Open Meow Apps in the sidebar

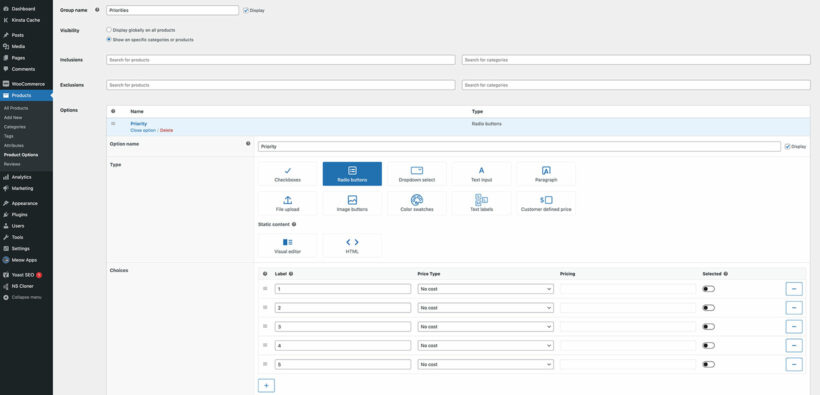point(26,259)
